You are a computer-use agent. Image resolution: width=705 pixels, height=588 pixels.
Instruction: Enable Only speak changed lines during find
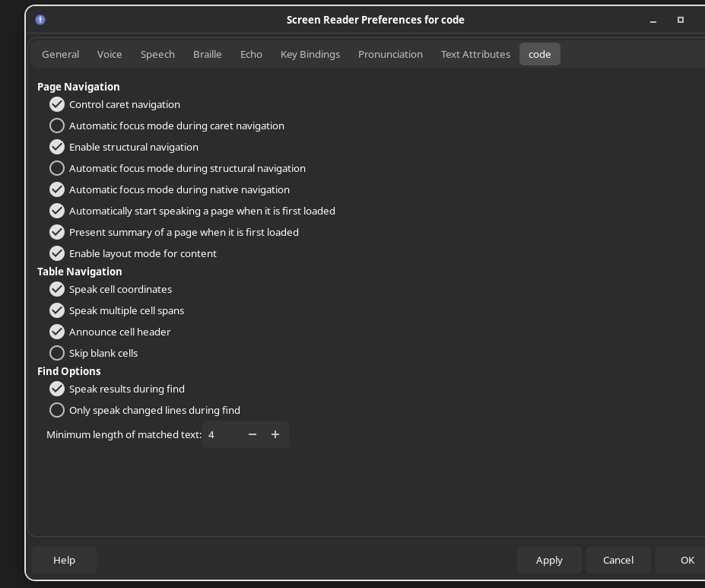[57, 410]
